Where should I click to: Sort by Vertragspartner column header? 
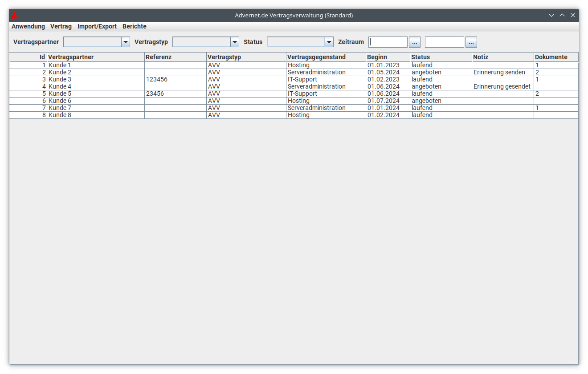coord(96,57)
